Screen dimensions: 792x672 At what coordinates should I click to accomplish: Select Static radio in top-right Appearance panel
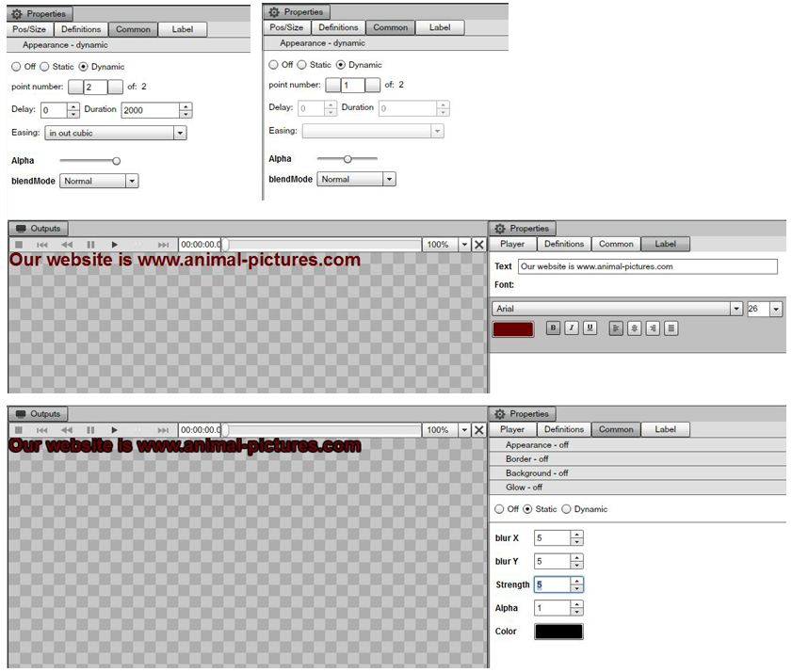point(302,65)
